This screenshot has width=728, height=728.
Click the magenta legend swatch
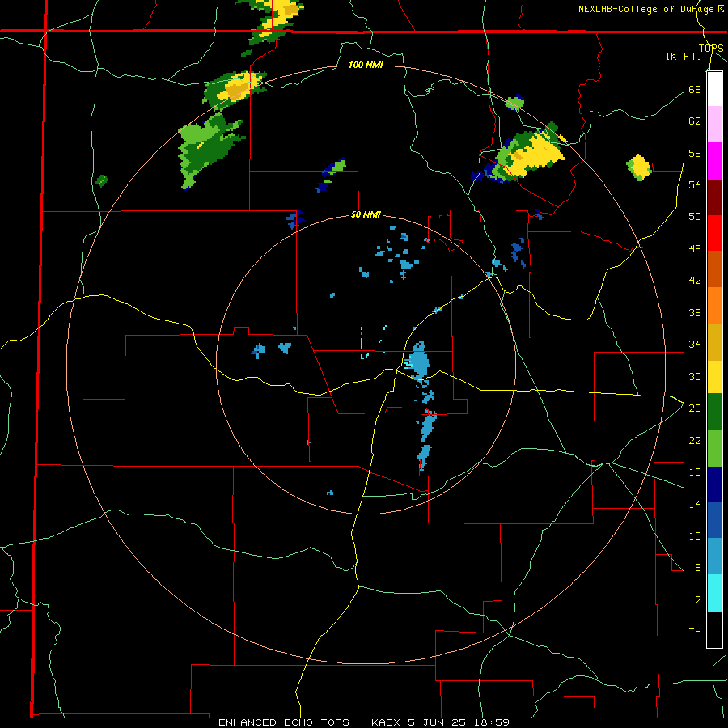(714, 161)
